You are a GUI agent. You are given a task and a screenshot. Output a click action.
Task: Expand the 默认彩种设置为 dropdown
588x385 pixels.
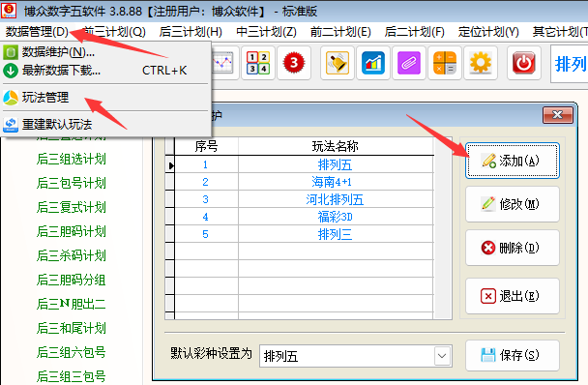pyautogui.click(x=442, y=356)
